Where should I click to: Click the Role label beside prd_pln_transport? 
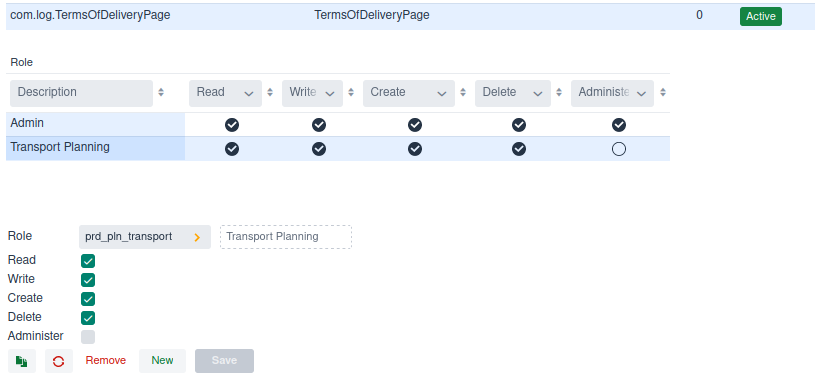click(20, 236)
